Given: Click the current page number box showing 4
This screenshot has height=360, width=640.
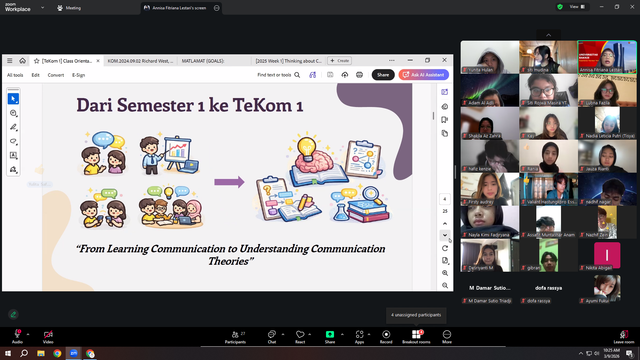Looking at the screenshot, I should (x=445, y=199).
